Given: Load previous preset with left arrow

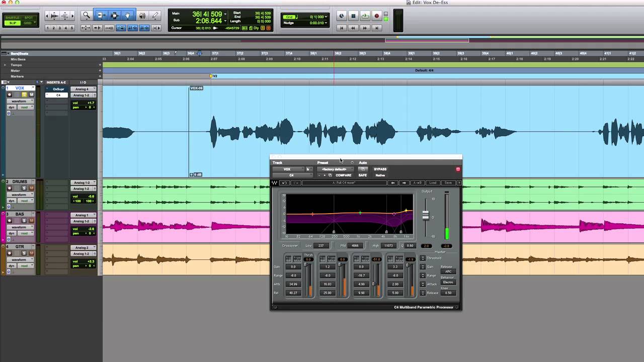Looking at the screenshot, I should pyautogui.click(x=393, y=183).
